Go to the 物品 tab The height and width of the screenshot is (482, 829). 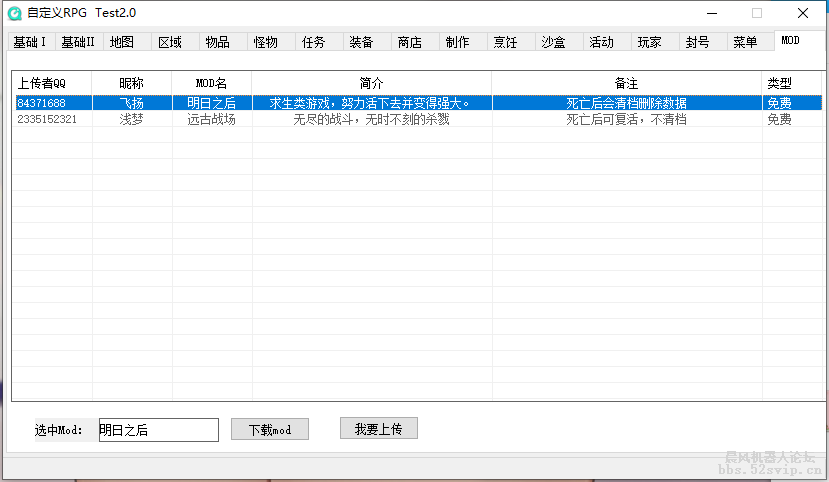(223, 42)
